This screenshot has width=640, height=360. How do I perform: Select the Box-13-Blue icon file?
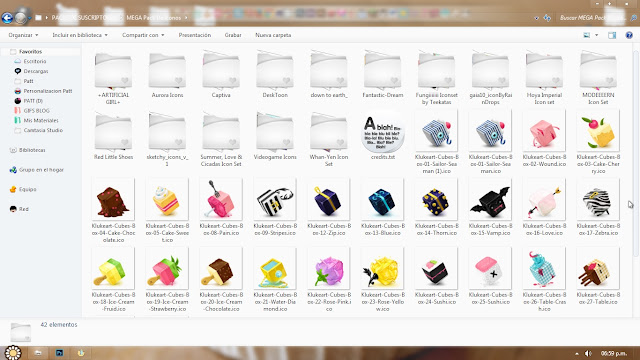click(382, 207)
